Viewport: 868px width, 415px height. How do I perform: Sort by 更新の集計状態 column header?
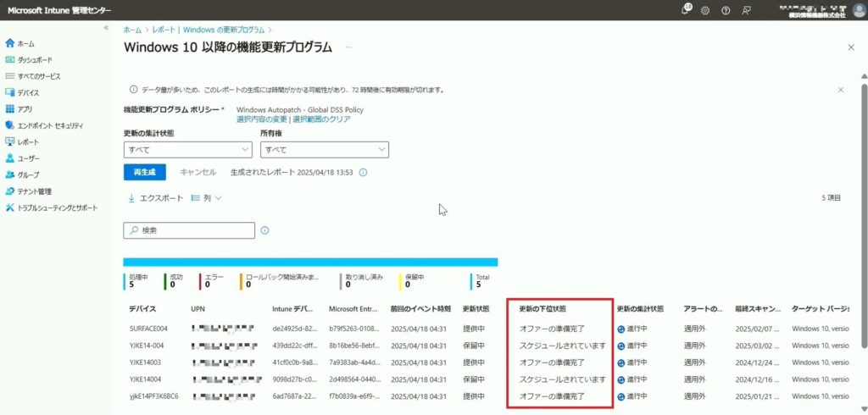641,309
